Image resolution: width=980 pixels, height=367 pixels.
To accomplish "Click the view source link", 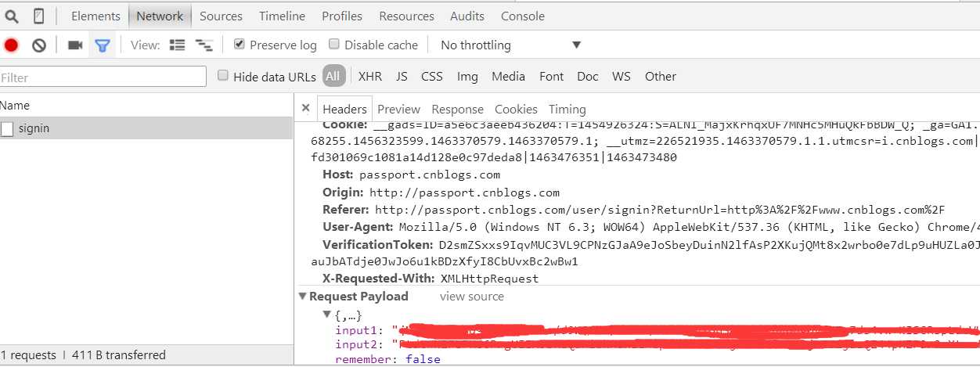I will [471, 297].
